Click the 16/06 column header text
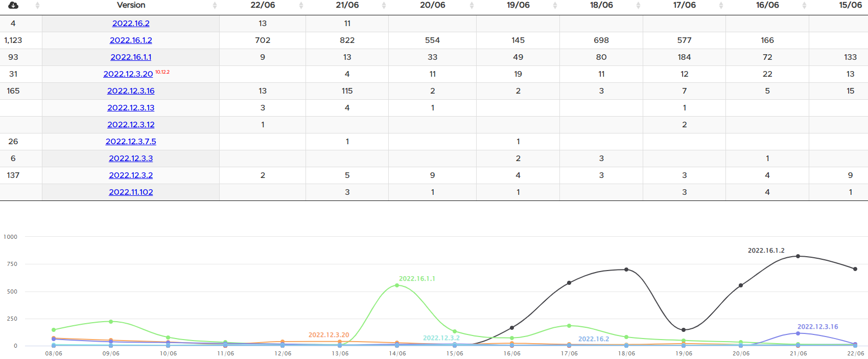This screenshot has width=868, height=359. [x=767, y=5]
